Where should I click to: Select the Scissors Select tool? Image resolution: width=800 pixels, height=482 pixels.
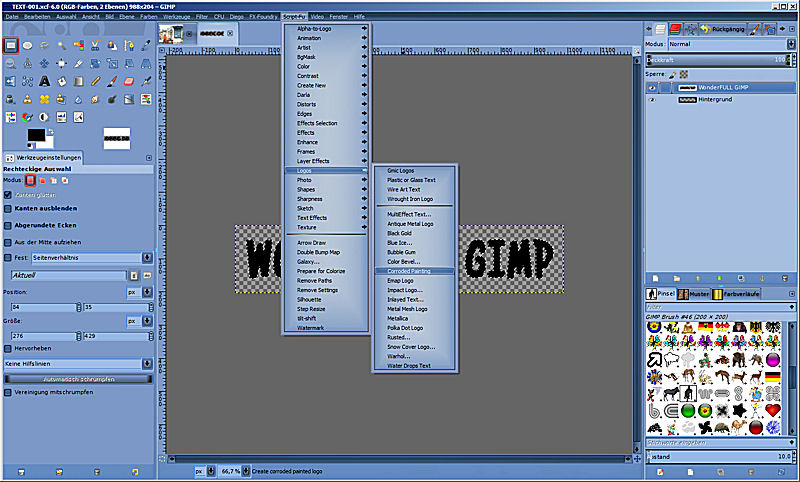95,45
